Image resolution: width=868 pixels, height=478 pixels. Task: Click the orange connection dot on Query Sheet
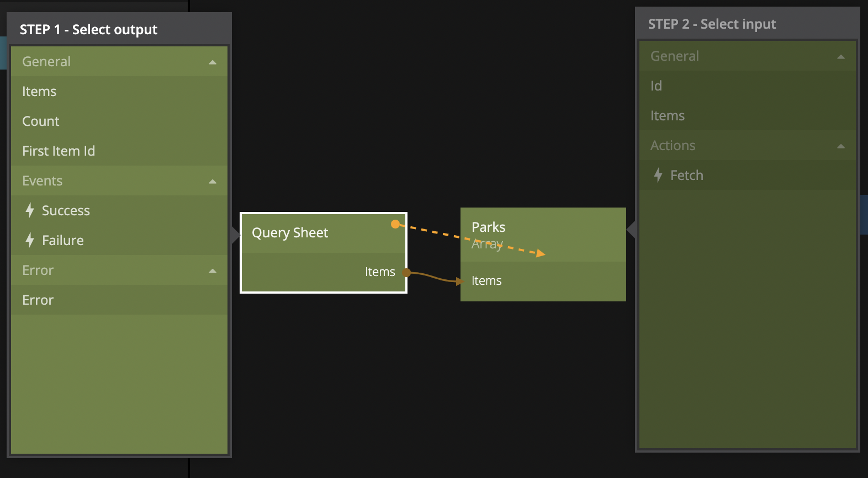click(395, 224)
